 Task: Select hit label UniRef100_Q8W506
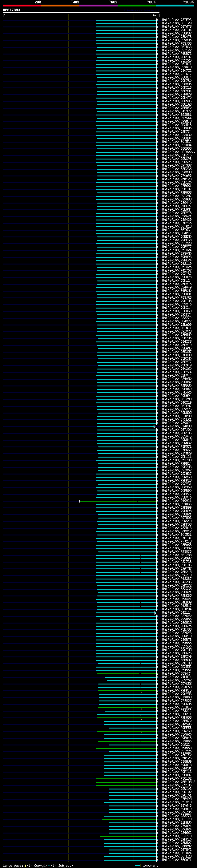(x=177, y=101)
